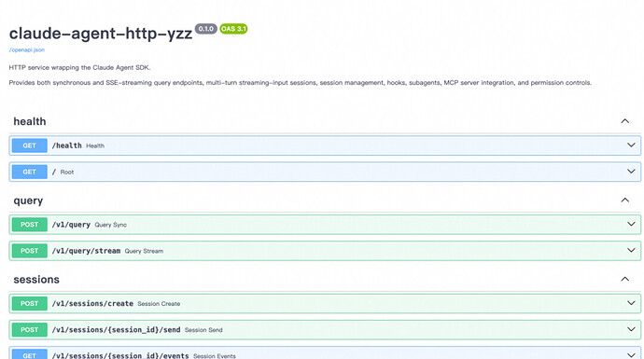Select the /health path text
This screenshot has width=644, height=359.
66,145
